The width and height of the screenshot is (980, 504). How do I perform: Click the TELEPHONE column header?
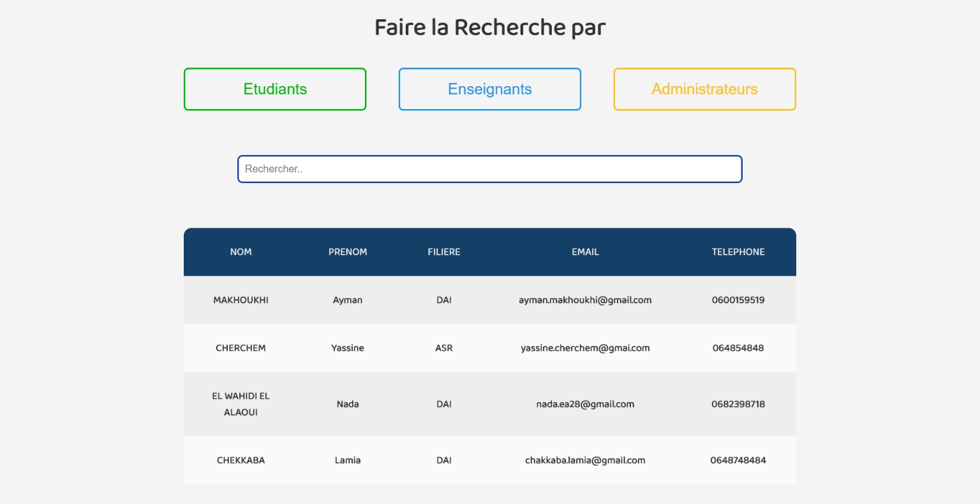click(738, 252)
